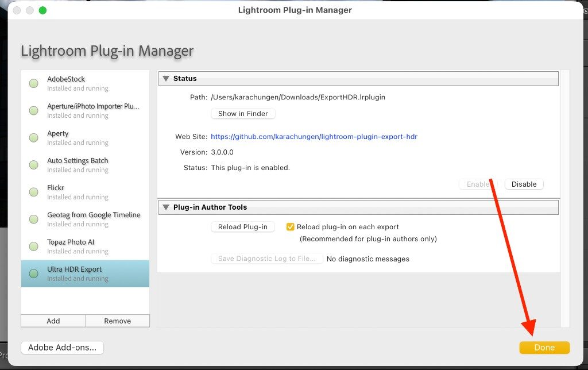Click the 'No diagnostic messages' text
The width and height of the screenshot is (588, 370).
tap(368, 259)
